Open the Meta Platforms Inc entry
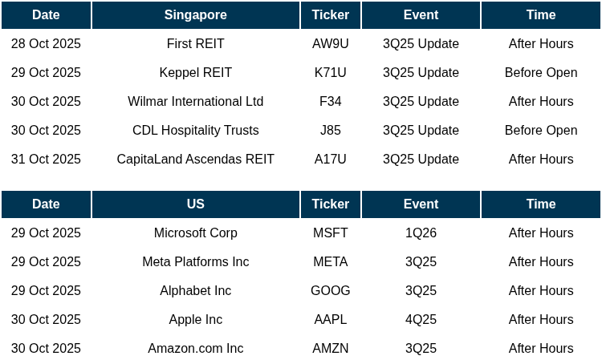This screenshot has width=602, height=364. (196, 262)
